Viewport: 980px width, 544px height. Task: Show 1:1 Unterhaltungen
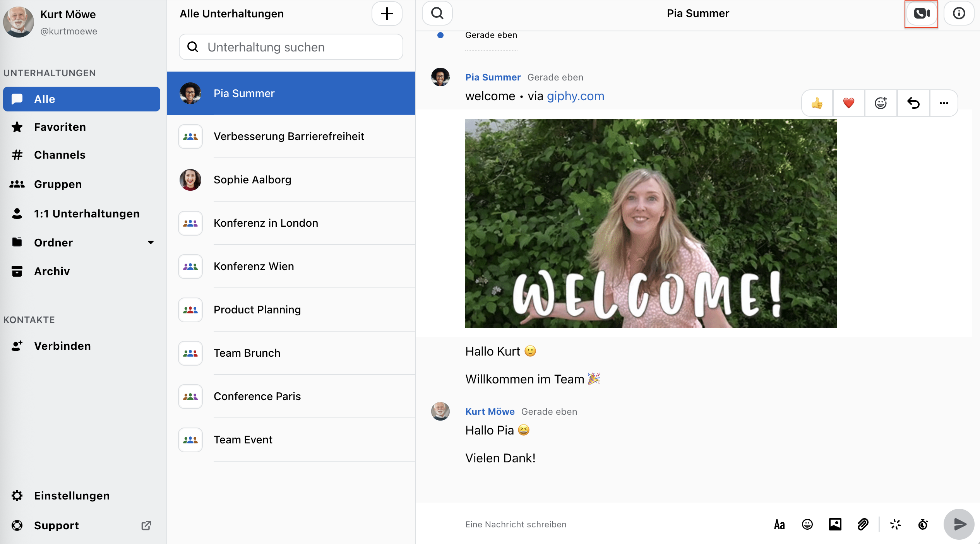tap(81, 214)
